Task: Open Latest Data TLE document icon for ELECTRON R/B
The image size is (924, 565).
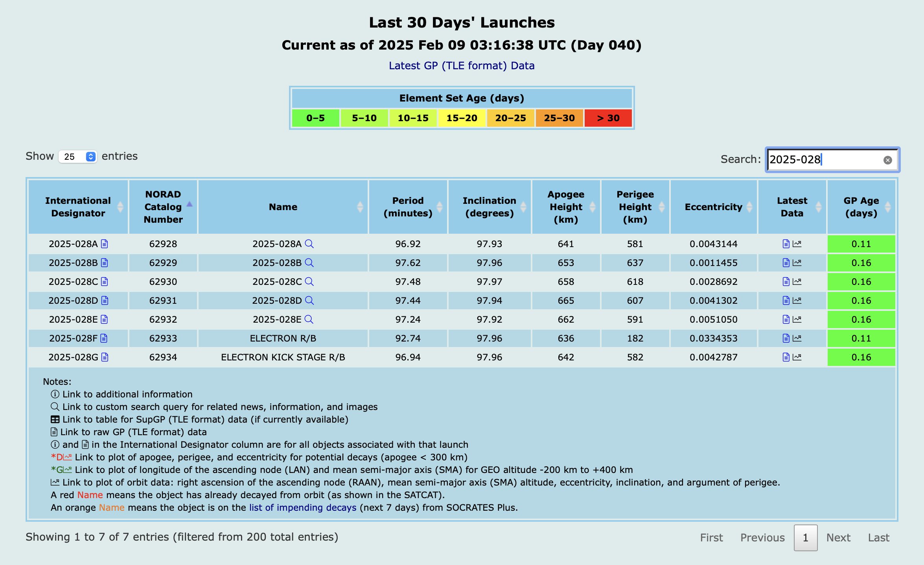Action: [x=786, y=338]
